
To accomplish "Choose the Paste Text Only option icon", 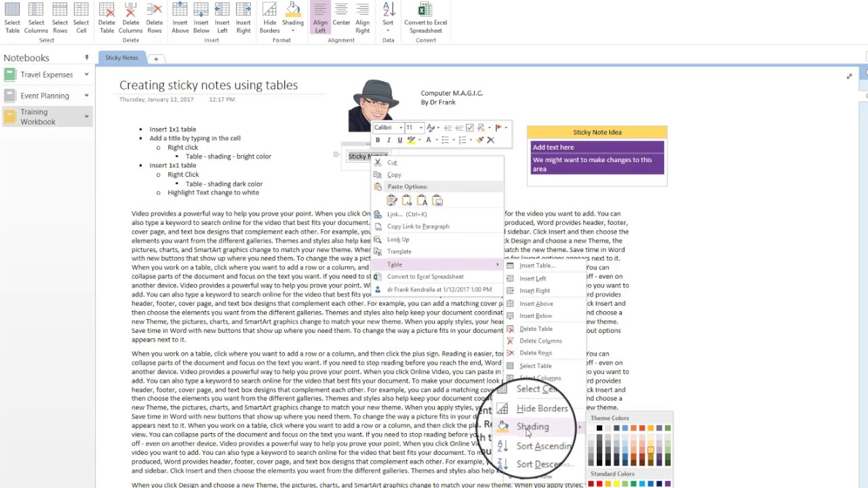I will tap(422, 200).
